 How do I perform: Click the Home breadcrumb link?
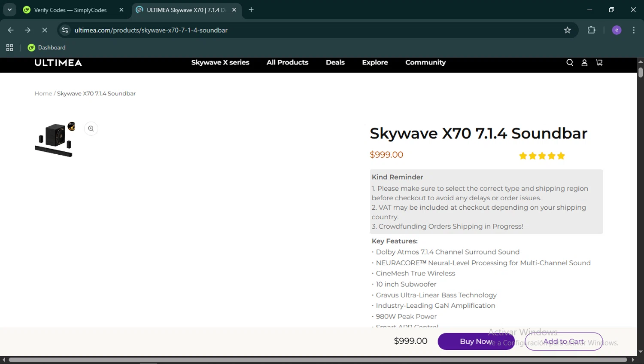(43, 94)
